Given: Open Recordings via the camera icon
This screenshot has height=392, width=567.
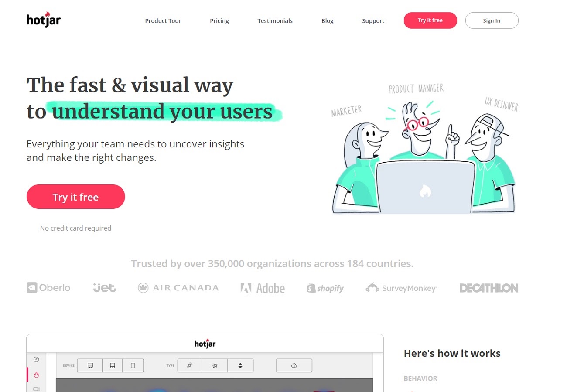Looking at the screenshot, I should click(x=36, y=389).
